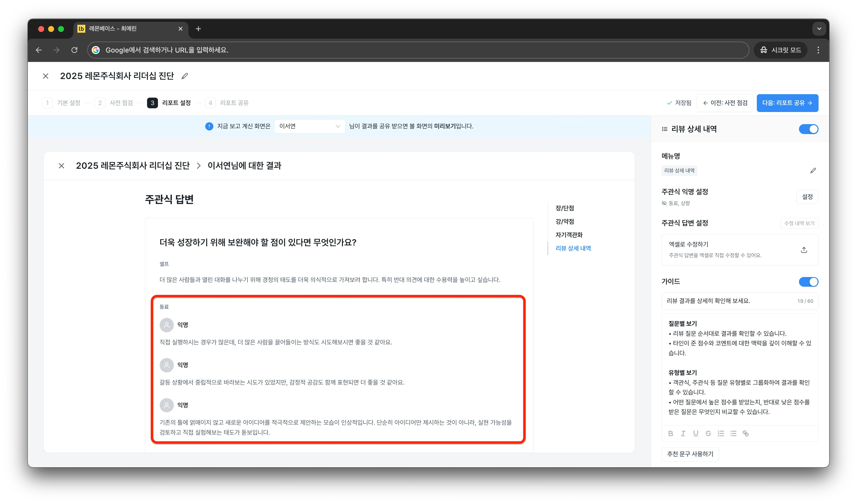Screen dimensions: 857x504
Task: Go to step 2 사전 점검
Action: coord(114,103)
